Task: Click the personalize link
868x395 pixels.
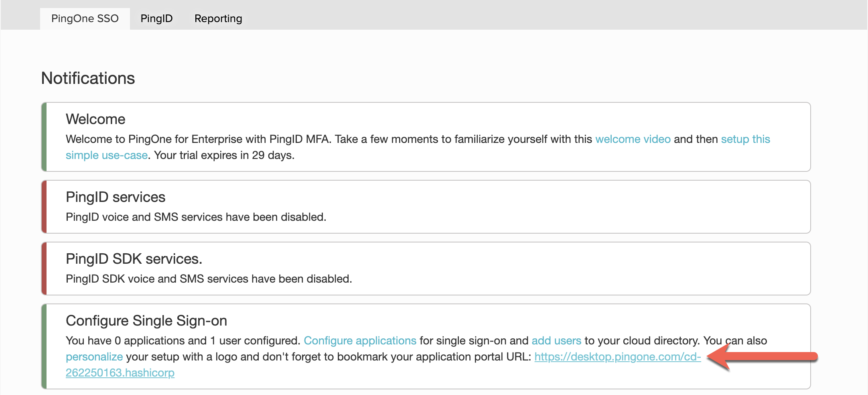Action: (94, 357)
